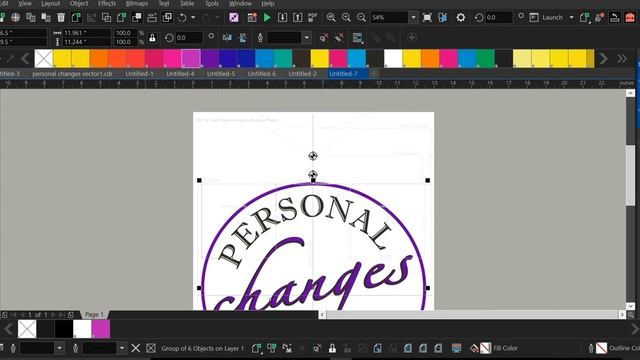Viewport: 640px width, 360px height.
Task: Click the Undo arrow icon
Action: pos(182,17)
